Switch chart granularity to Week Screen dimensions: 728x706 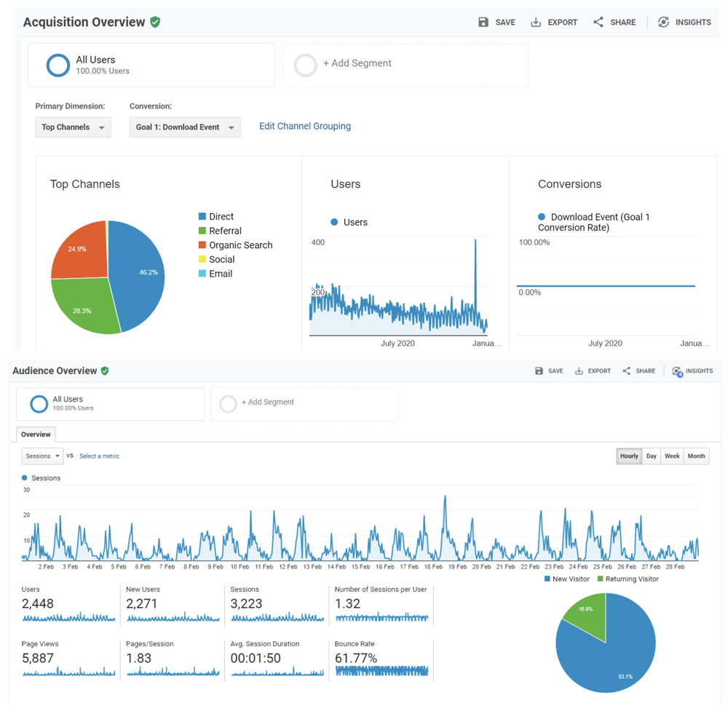(672, 456)
